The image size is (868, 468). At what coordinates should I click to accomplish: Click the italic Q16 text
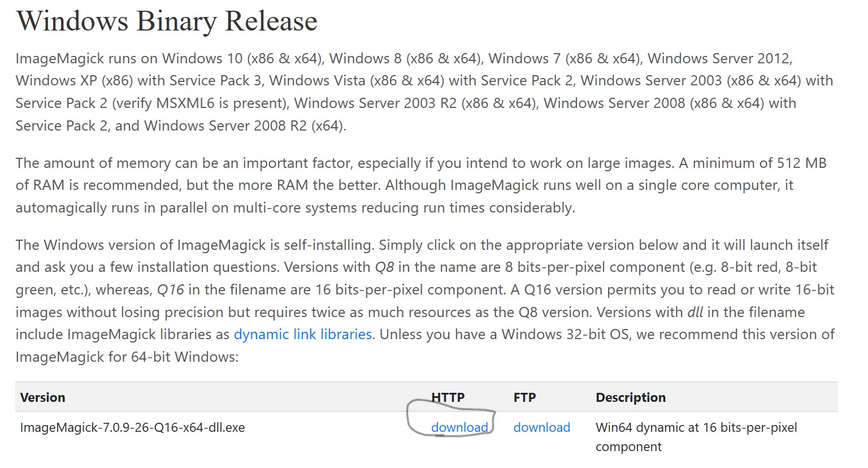point(171,290)
